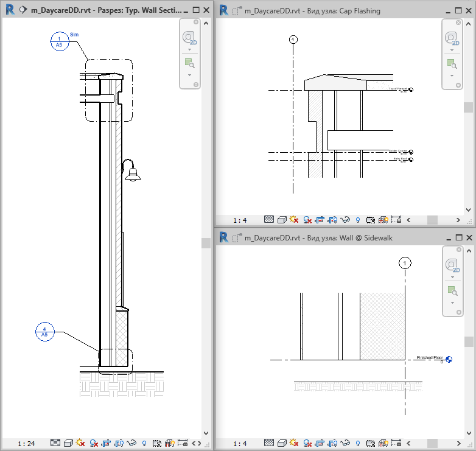The height and width of the screenshot is (451, 476).
Task: Click vertical scrollbar thumb in Typ. Wall Section view
Action: pyautogui.click(x=206, y=243)
